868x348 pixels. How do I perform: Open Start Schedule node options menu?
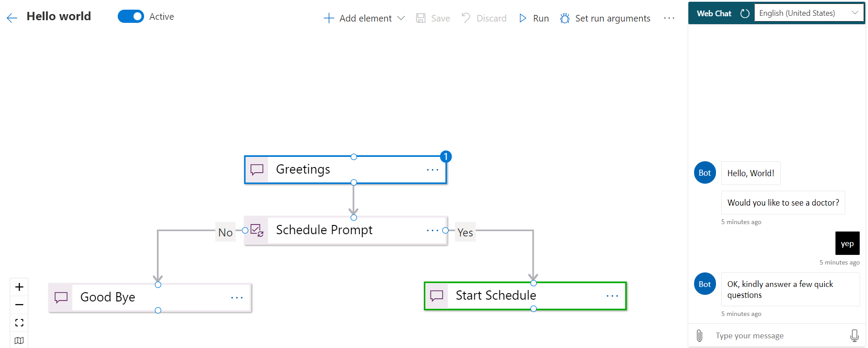click(612, 296)
